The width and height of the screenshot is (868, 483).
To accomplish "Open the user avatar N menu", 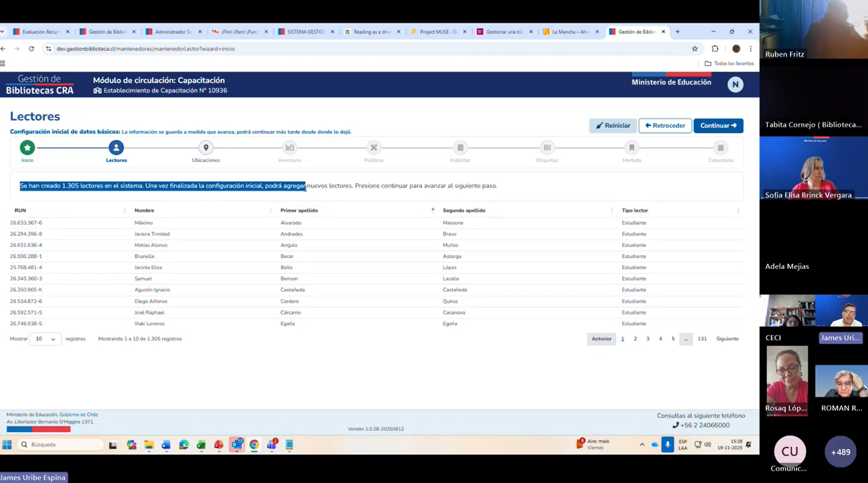I will pyautogui.click(x=735, y=84).
